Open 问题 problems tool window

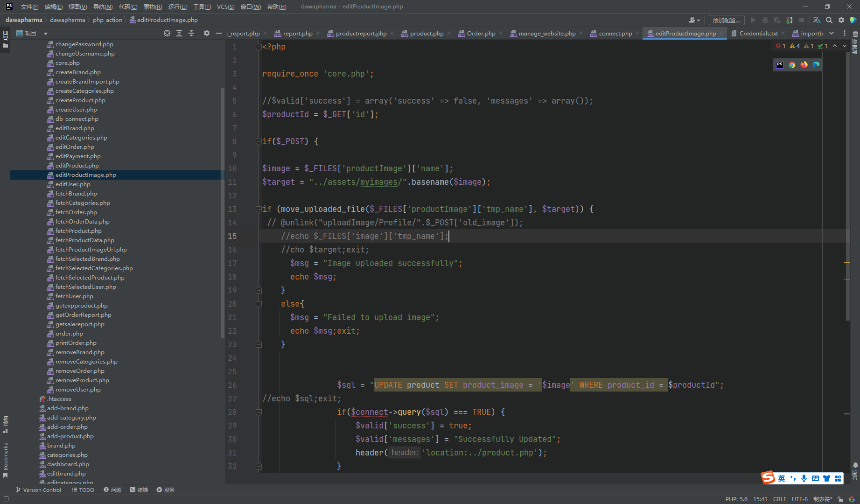(112, 490)
